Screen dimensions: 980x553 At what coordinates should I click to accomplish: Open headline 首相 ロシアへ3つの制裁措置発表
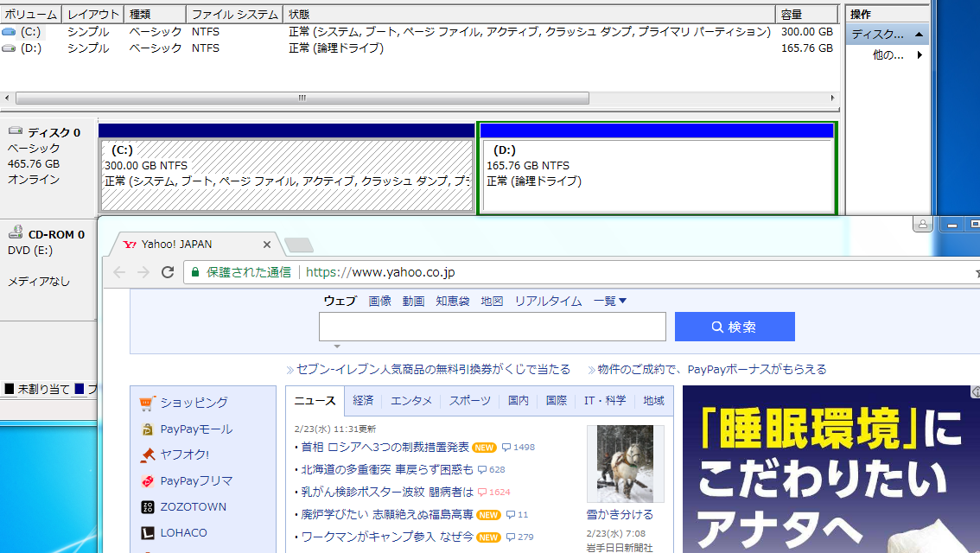(x=385, y=448)
